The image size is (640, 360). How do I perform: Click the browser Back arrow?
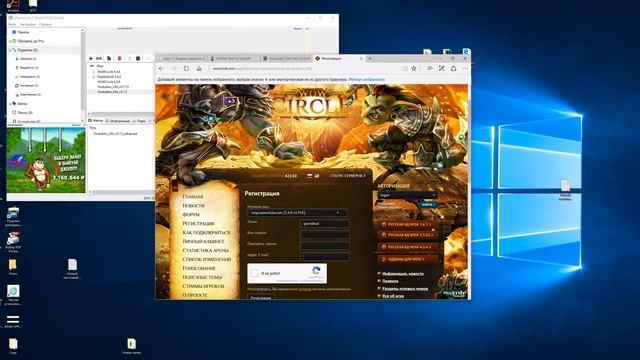(x=161, y=69)
